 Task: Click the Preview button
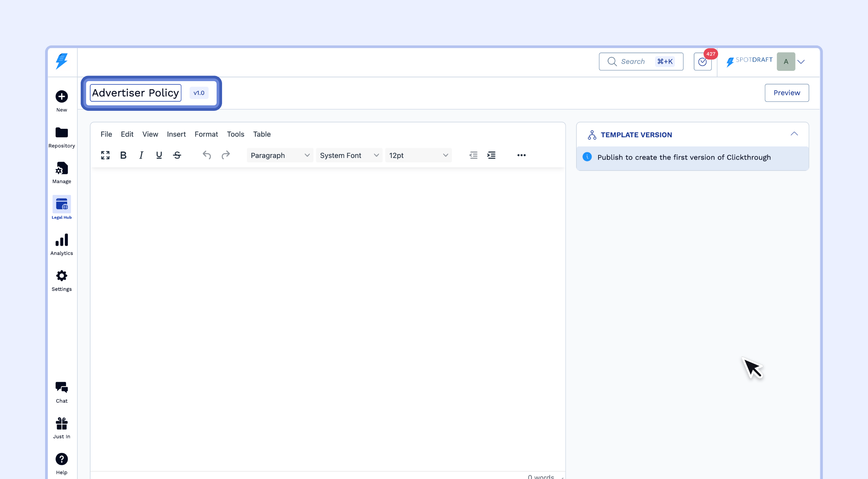787,93
